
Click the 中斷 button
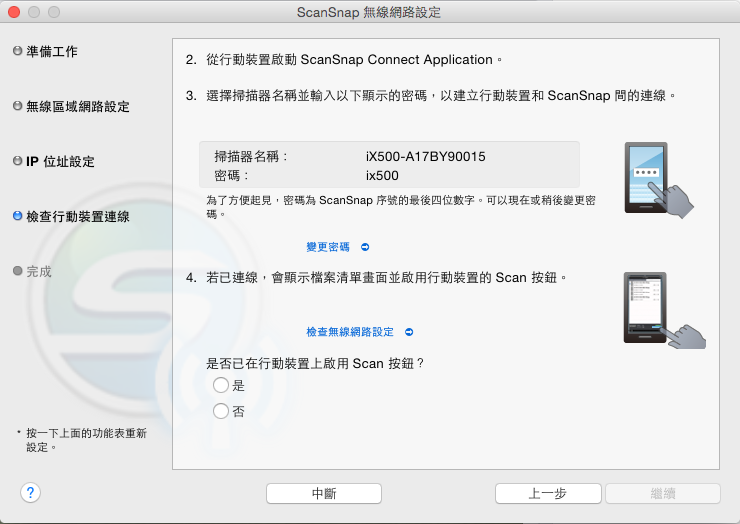point(324,494)
